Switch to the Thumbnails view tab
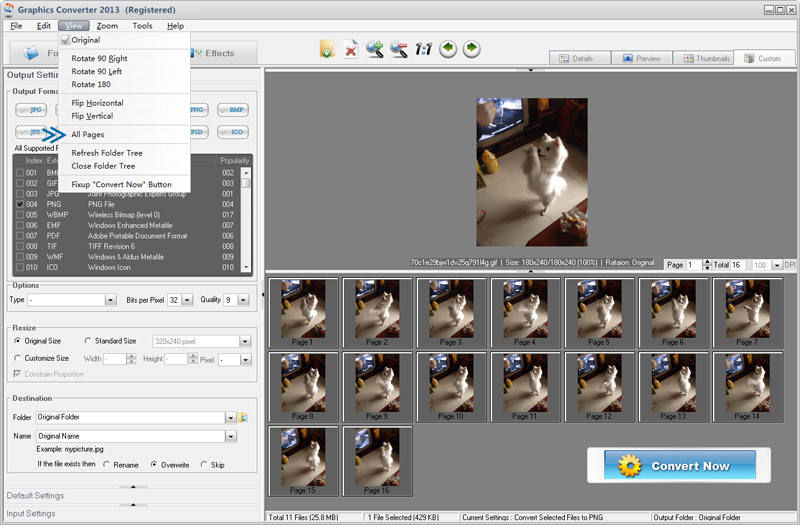The width and height of the screenshot is (800, 525). 703,58
